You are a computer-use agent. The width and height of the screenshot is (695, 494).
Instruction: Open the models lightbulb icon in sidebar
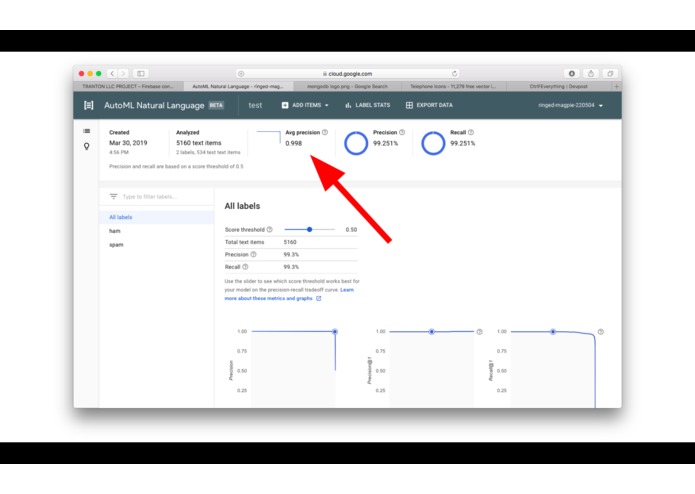[x=86, y=146]
